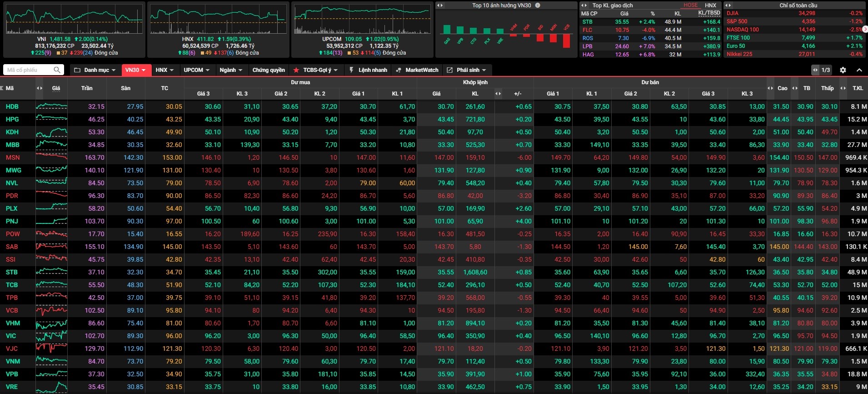Click the global indices next arrow
This screenshot has width=868, height=394.
[x=865, y=30]
